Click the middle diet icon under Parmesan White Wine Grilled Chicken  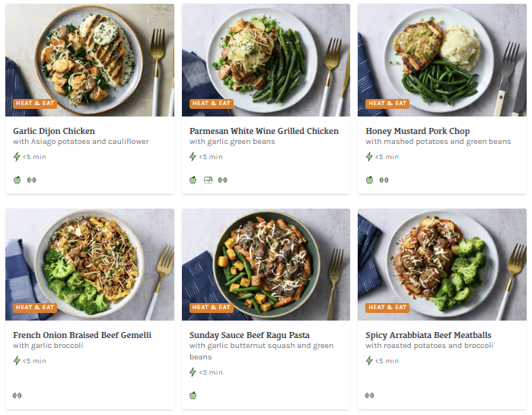[208, 180]
